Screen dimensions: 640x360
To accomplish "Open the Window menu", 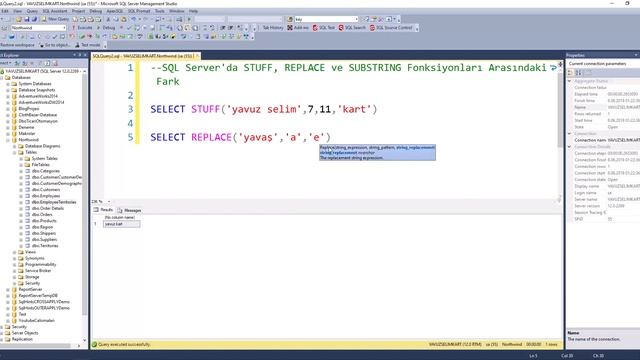I will click(176, 11).
